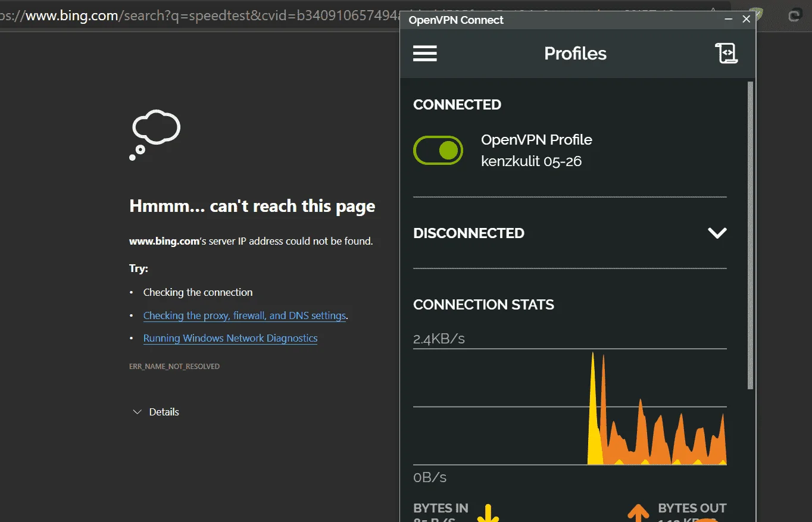Click the 'DISCONNECTED' section label
This screenshot has width=812, height=522.
469,233
